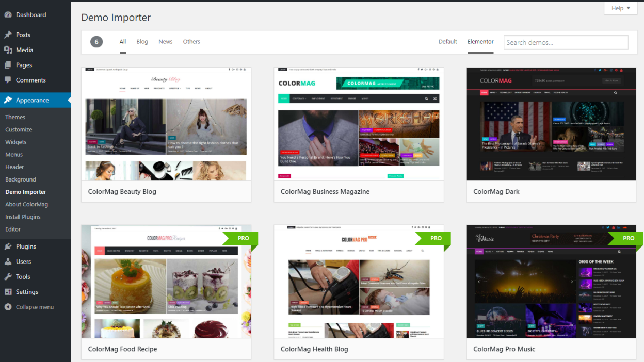Preview the ColorMag Dark demo thumbnail

click(551, 124)
